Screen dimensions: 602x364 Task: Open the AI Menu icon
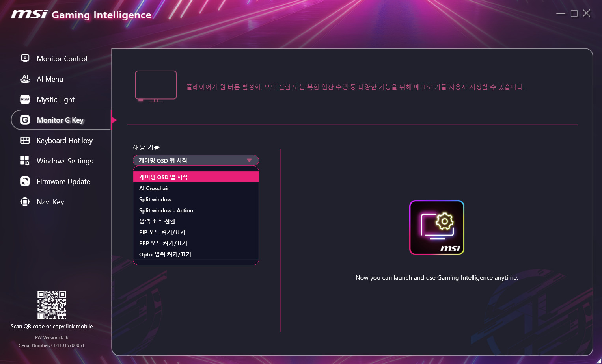(25, 79)
